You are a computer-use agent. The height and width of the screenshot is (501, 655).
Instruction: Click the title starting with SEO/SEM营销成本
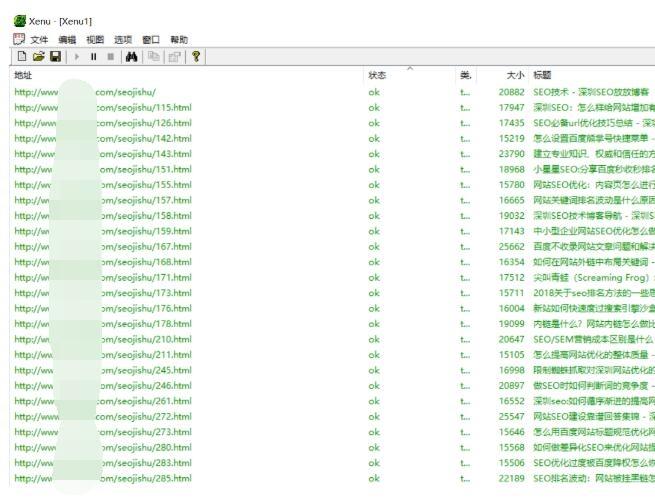594,339
